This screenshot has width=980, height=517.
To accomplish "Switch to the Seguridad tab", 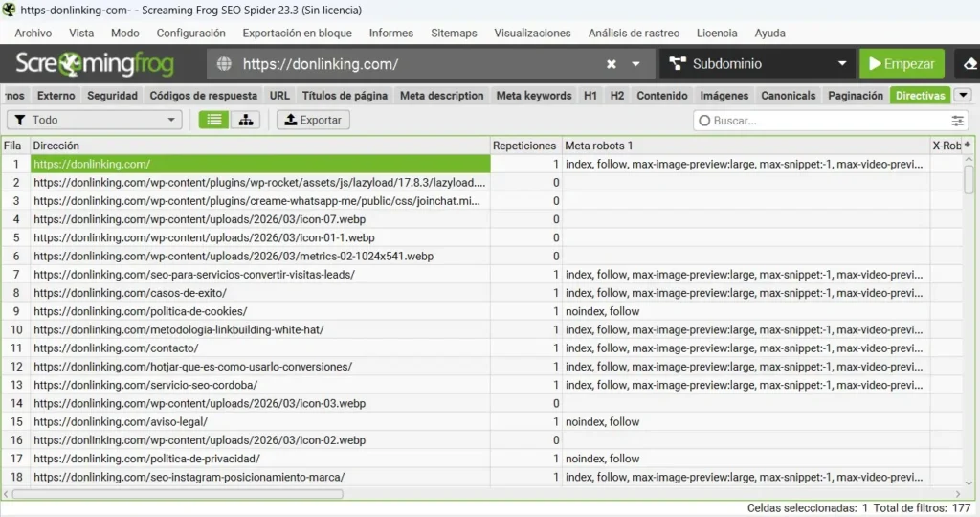I will click(112, 95).
